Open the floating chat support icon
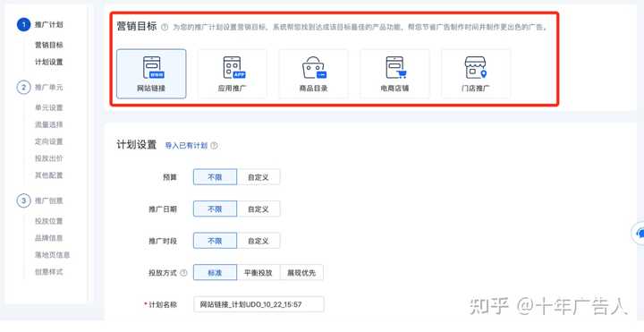 tap(639, 234)
